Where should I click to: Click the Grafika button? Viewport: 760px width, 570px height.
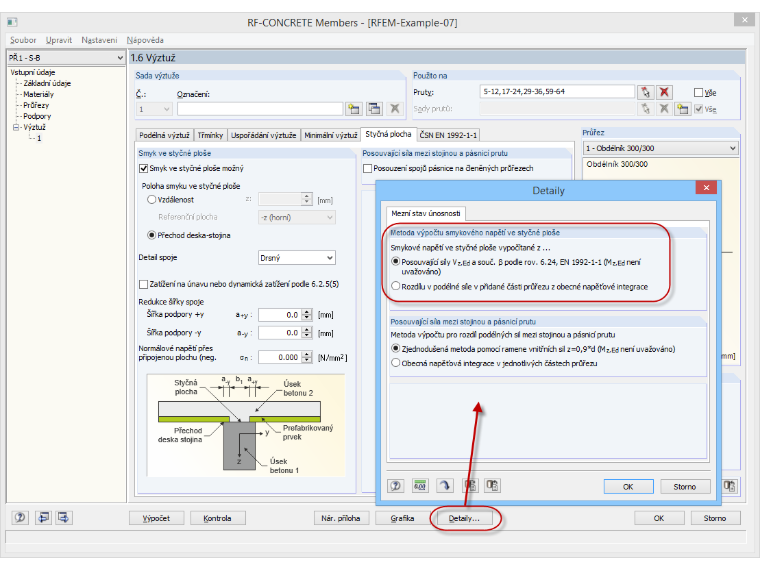point(402,518)
